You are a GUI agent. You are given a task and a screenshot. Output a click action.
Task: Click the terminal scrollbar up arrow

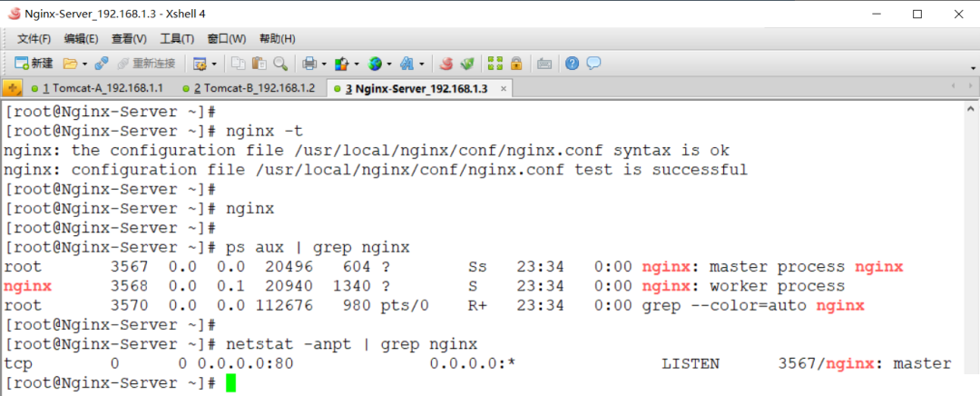point(971,107)
